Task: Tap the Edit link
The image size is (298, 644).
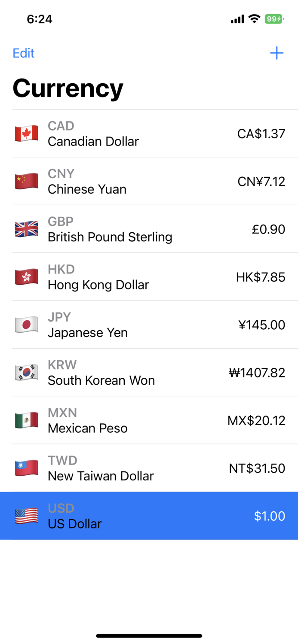Action: pyautogui.click(x=23, y=53)
